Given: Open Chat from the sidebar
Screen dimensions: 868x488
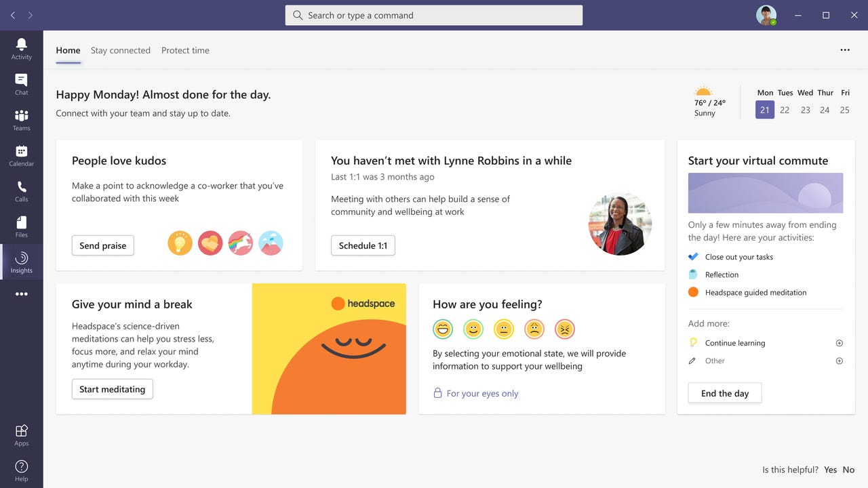Looking at the screenshot, I should pos(21,83).
